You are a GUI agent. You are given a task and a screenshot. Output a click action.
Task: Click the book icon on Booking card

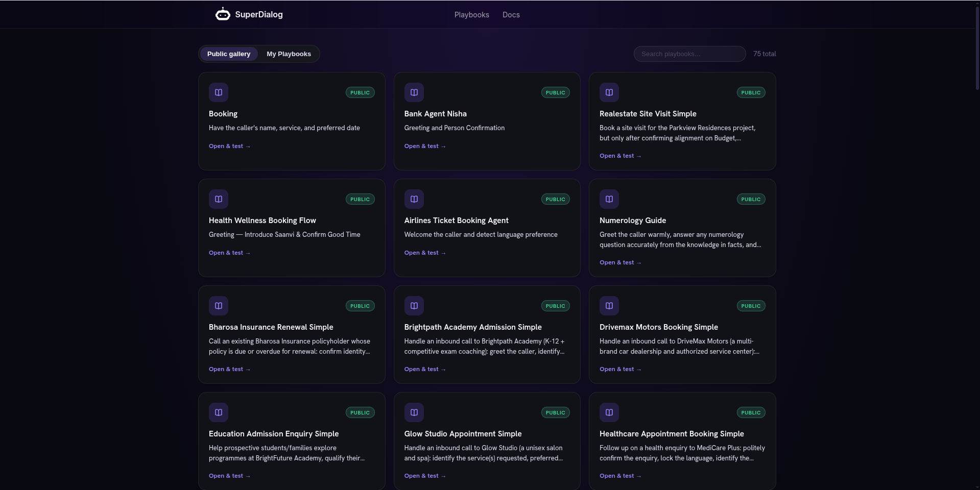(x=219, y=92)
